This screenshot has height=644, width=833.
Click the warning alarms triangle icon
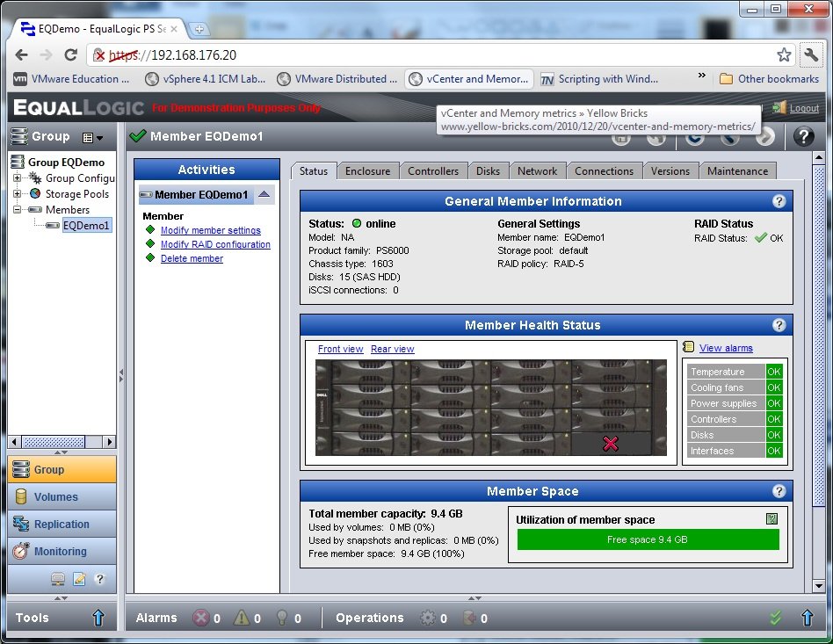[241, 618]
